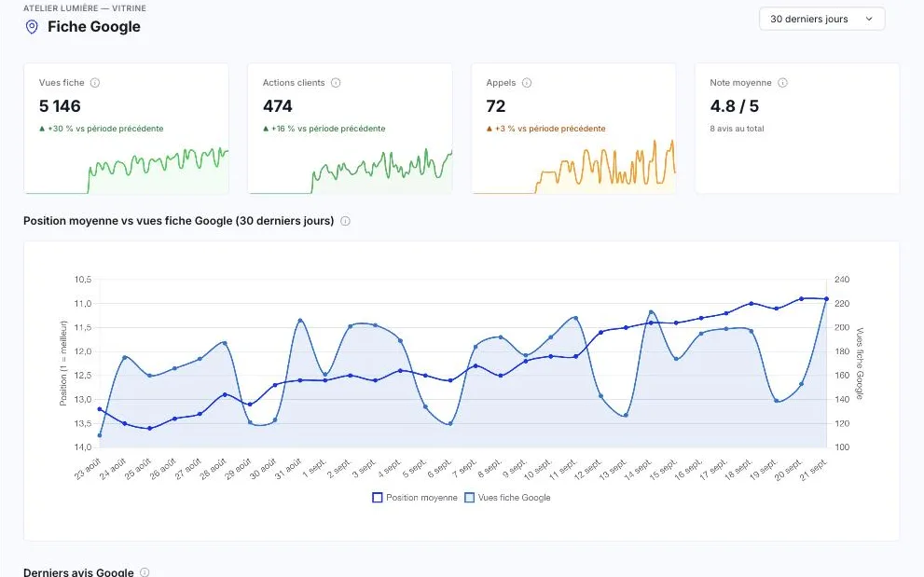
Task: Click the 23 août x-axis label
Action: tap(89, 469)
